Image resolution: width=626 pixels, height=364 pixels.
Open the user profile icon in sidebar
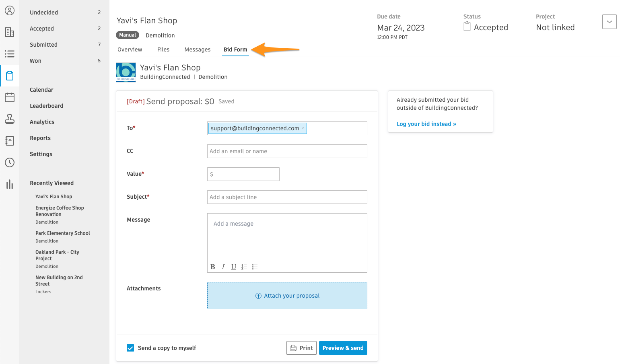pos(10,10)
